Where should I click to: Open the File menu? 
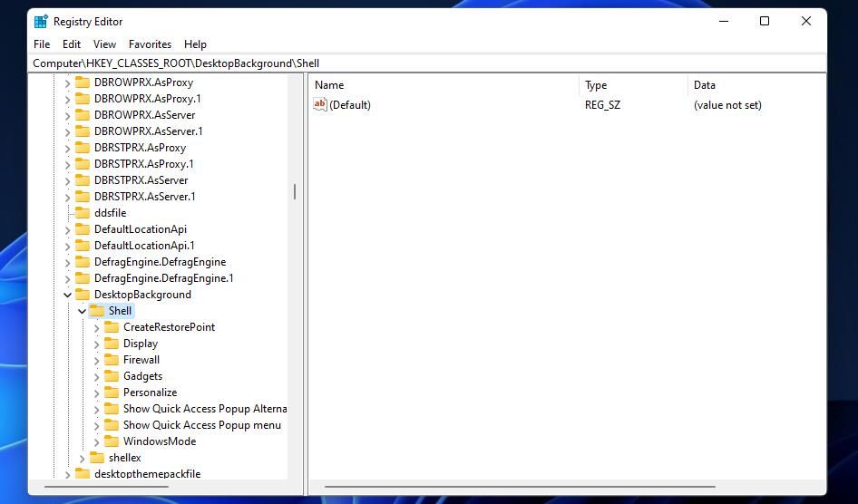coord(42,44)
